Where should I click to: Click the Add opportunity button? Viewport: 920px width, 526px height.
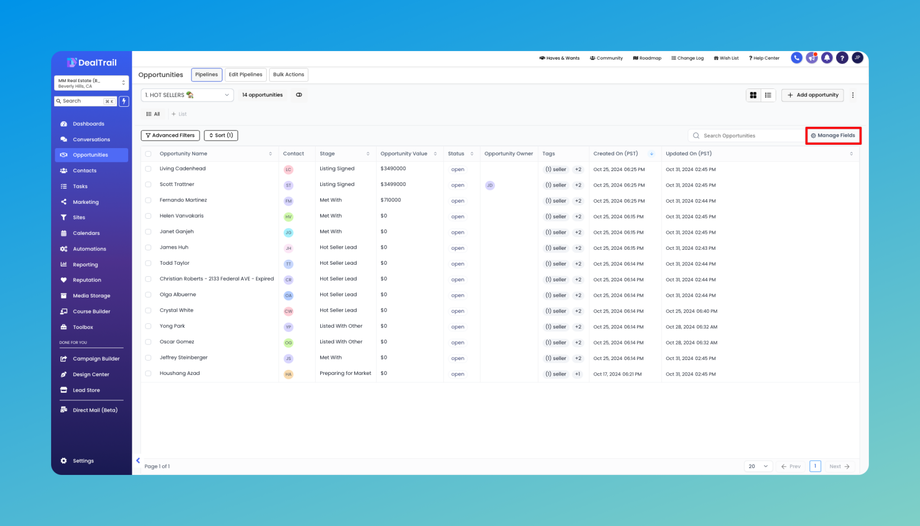[x=812, y=95]
